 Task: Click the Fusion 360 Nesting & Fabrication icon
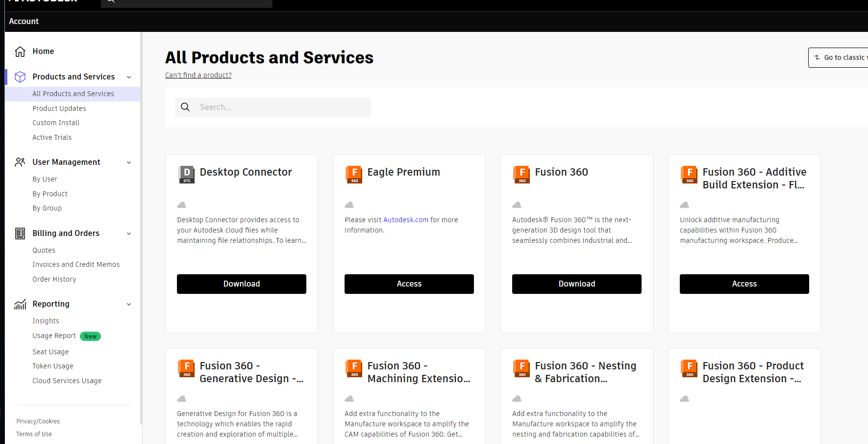[521, 368]
